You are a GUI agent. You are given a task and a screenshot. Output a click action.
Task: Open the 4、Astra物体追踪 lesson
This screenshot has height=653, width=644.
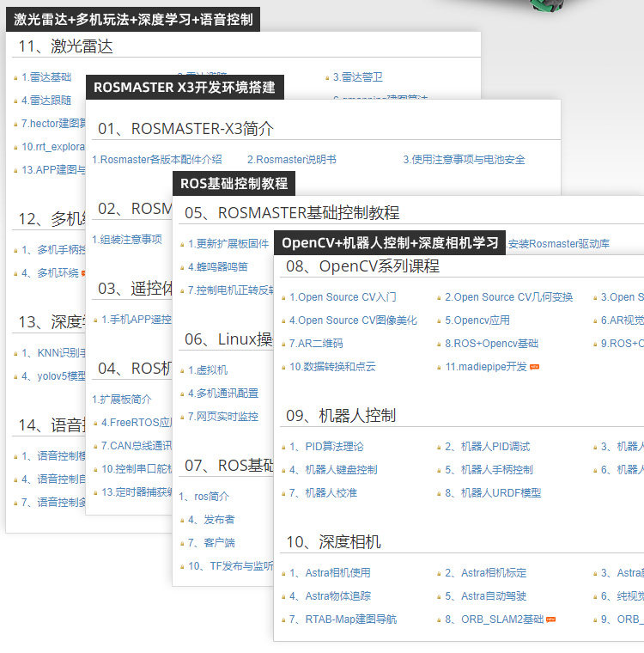click(330, 596)
